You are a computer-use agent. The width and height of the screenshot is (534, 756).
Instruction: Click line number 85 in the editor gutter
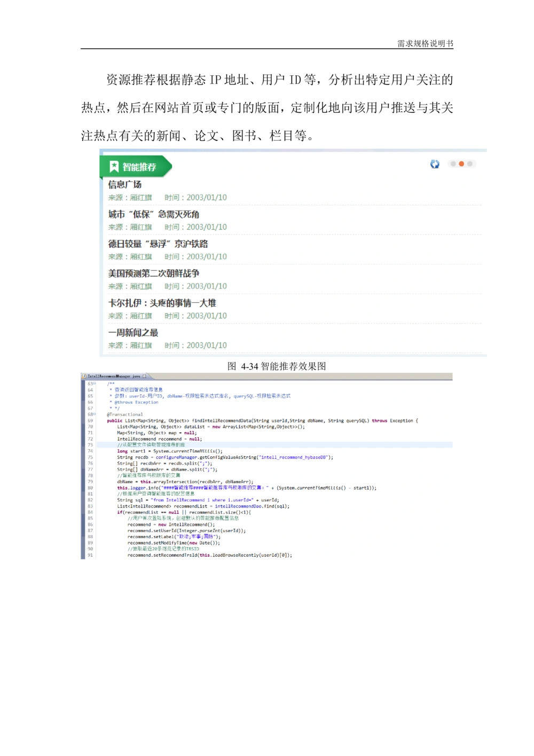coord(89,518)
